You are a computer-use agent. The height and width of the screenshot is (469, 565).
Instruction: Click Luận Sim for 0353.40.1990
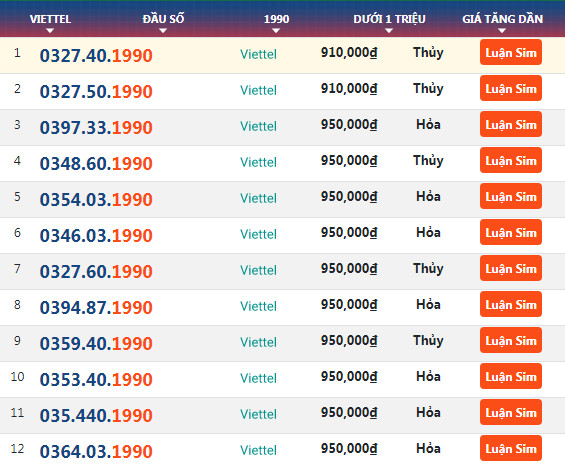[511, 376]
